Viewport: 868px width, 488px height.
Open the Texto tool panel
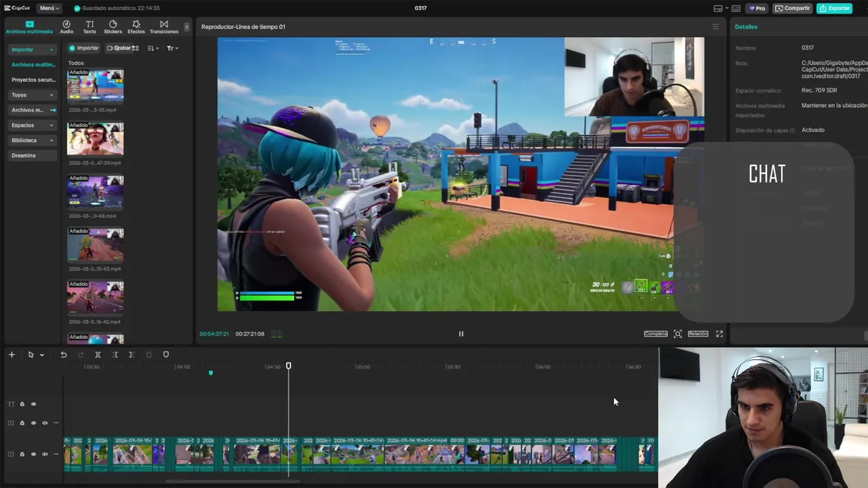click(x=90, y=26)
